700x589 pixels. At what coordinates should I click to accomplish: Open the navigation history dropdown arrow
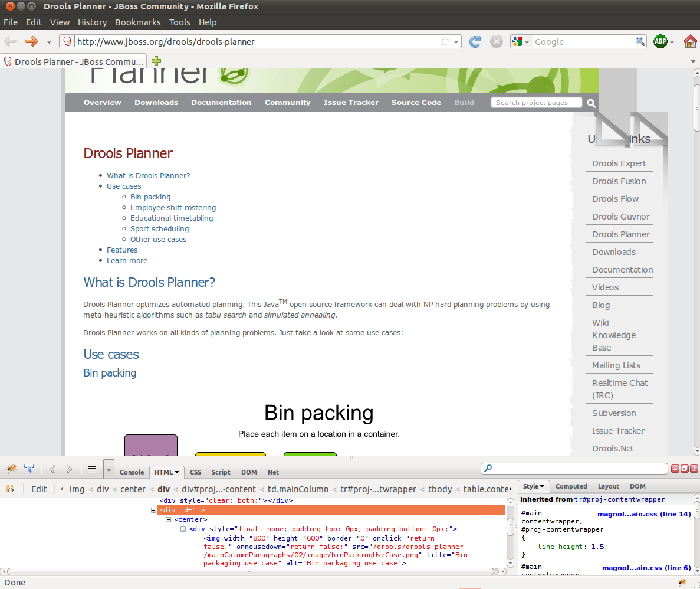[x=49, y=42]
